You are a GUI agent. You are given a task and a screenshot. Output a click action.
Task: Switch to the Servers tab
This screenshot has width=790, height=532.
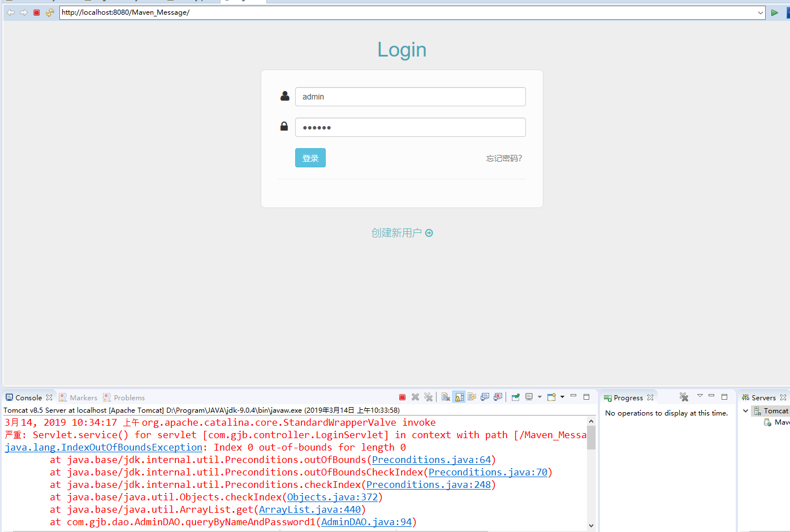pos(759,397)
